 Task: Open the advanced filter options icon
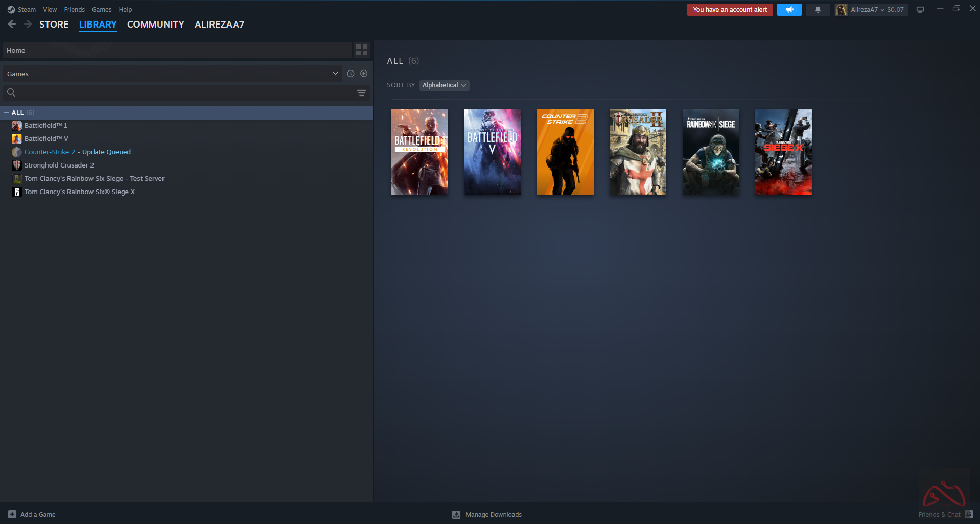point(361,93)
